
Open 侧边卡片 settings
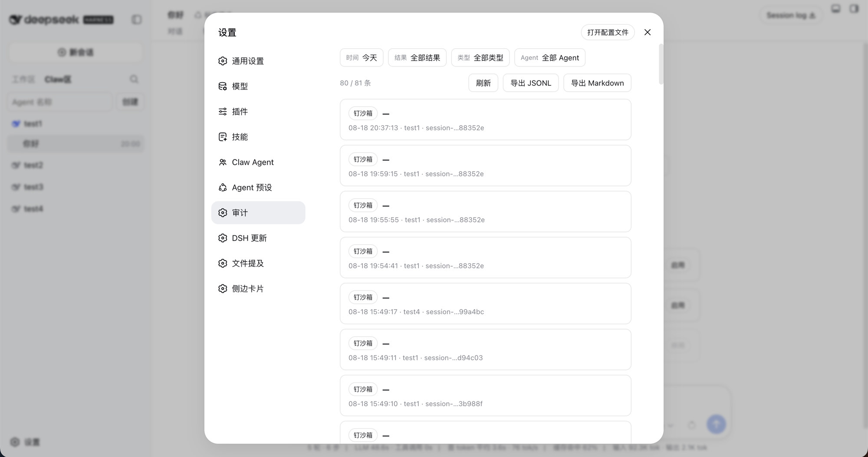[258, 288]
